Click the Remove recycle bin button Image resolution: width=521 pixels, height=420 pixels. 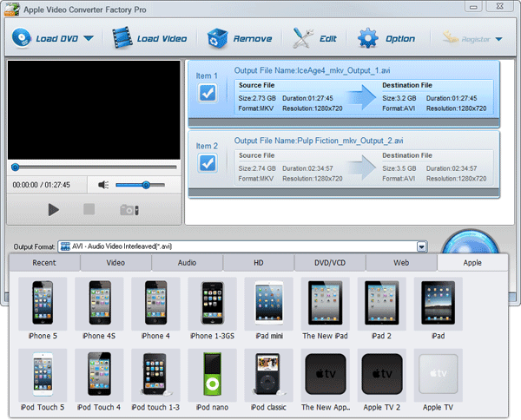[240, 38]
